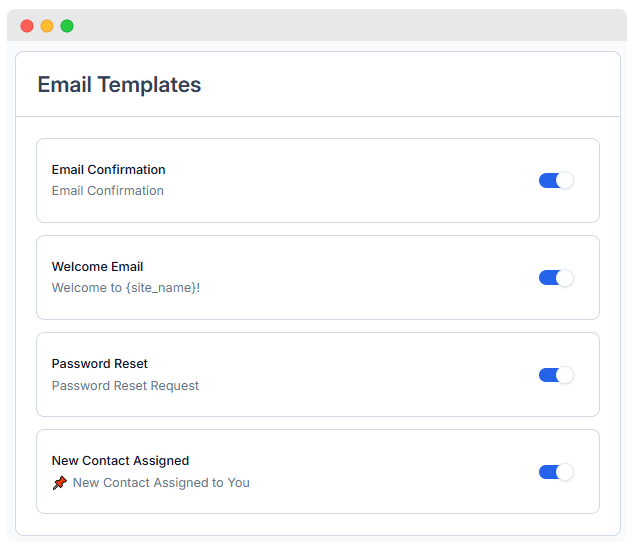Select the Password Reset template title
Image resolution: width=634 pixels, height=551 pixels.
click(x=99, y=364)
